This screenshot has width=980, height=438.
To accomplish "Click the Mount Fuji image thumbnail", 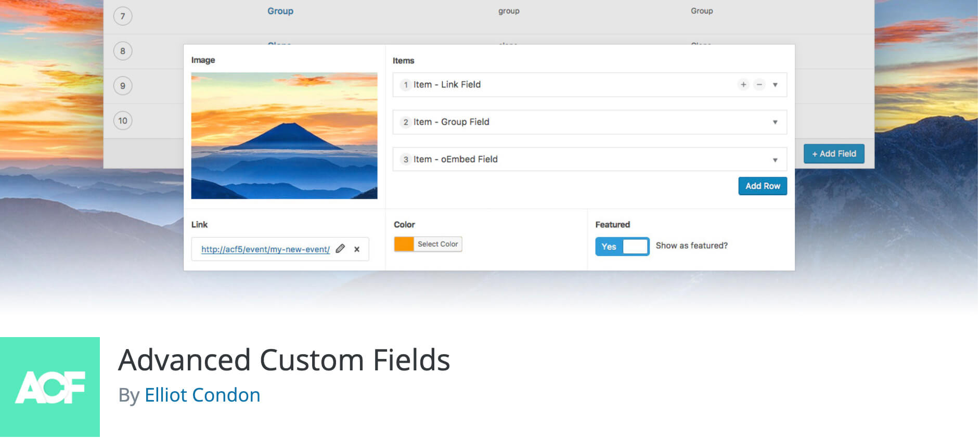I will [284, 135].
